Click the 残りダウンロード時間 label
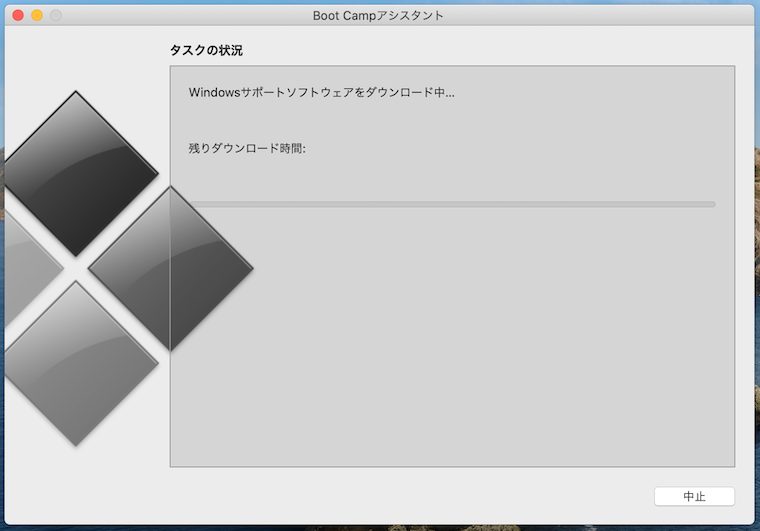760x531 pixels. click(247, 148)
